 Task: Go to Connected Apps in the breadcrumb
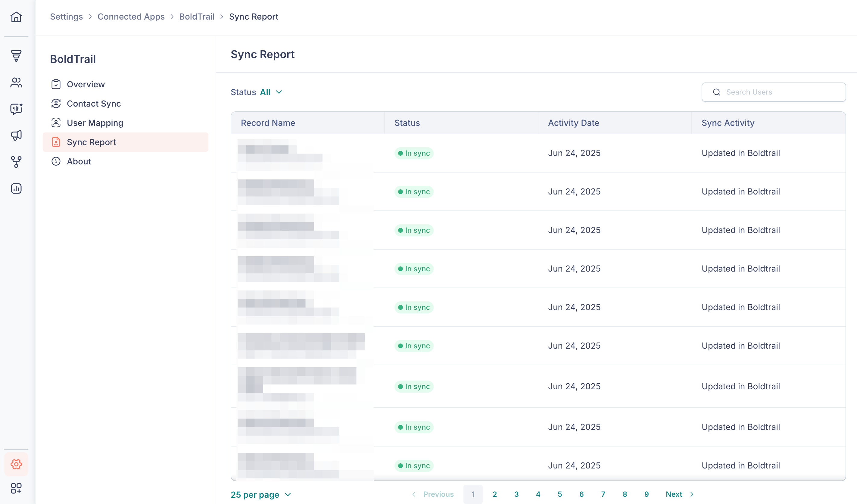tap(131, 17)
